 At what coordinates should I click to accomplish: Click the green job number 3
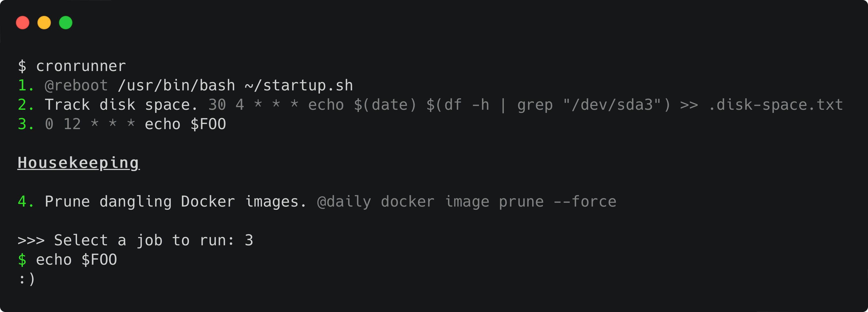[x=24, y=124]
